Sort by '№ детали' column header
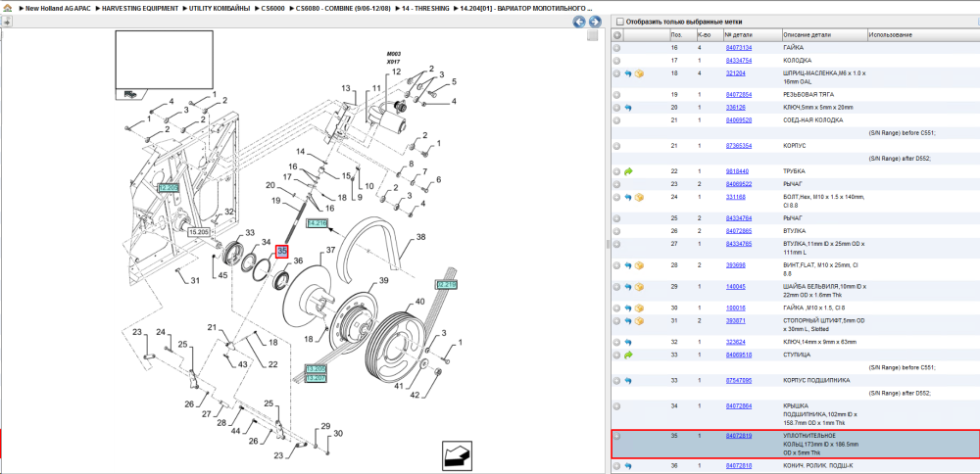The image size is (980, 474). click(x=753, y=35)
